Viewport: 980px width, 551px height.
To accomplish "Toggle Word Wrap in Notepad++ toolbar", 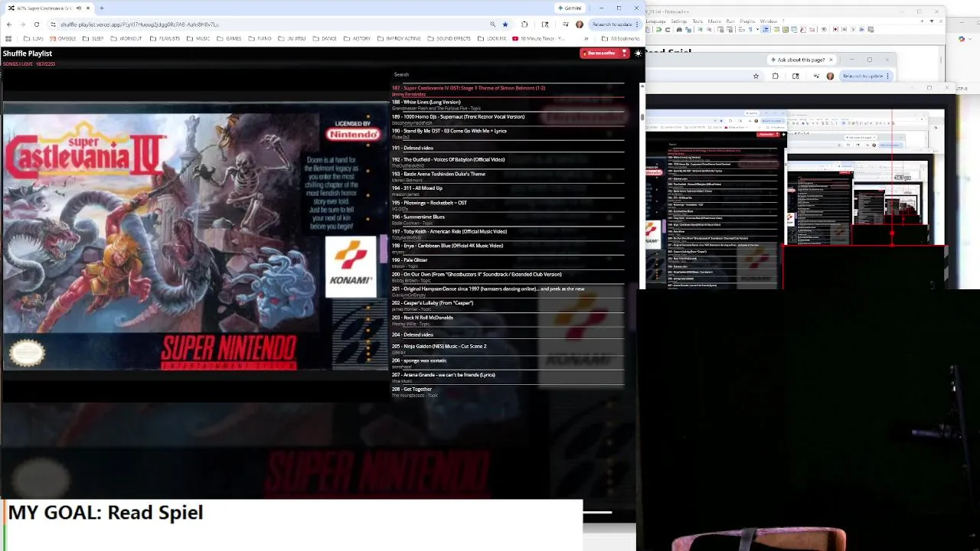I will pyautogui.click(x=741, y=29).
